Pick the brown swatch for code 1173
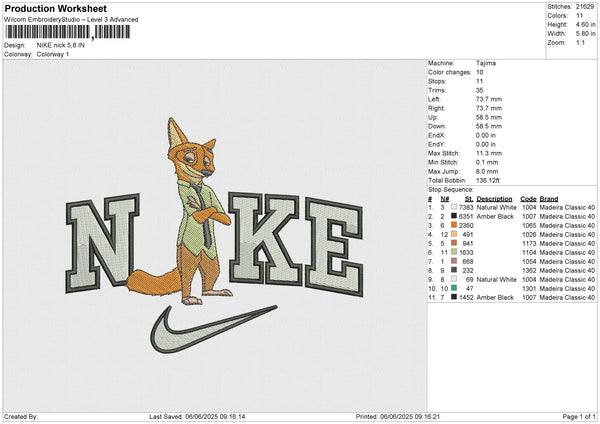The width and height of the screenshot is (600, 424). [x=454, y=243]
